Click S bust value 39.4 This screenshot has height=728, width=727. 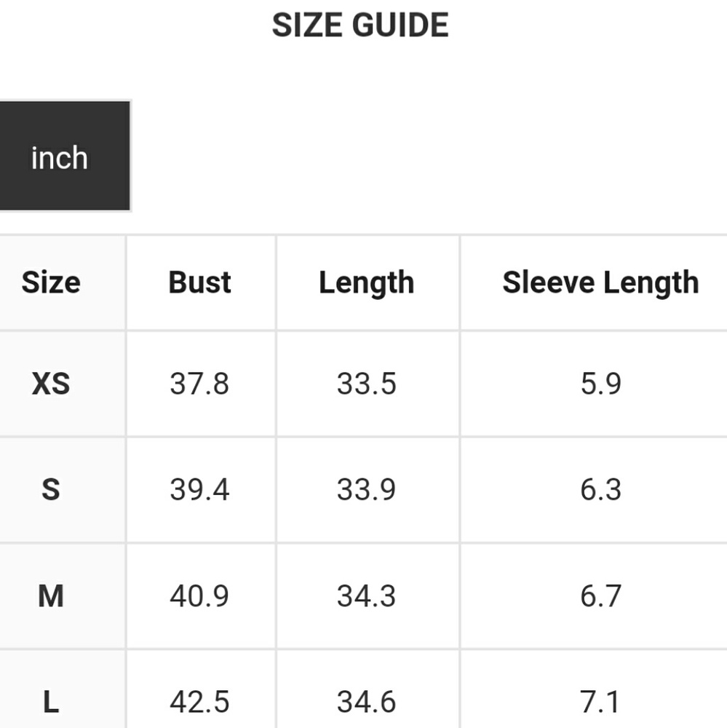coord(199,490)
